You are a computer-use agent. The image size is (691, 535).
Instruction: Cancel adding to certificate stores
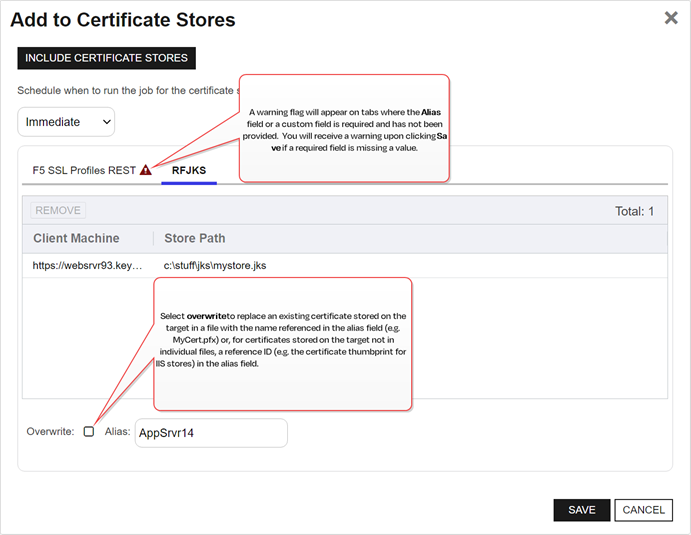pos(643,510)
